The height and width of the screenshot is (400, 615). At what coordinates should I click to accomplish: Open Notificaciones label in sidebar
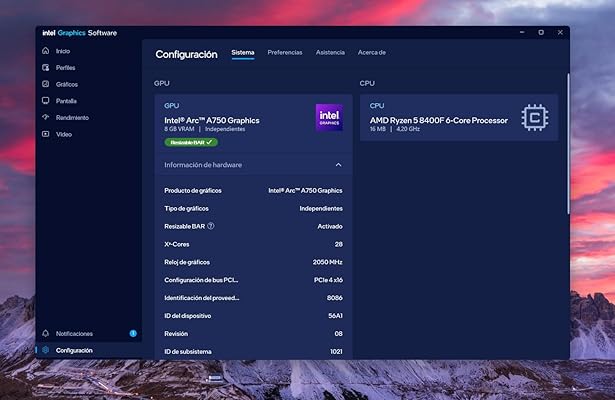coord(74,334)
